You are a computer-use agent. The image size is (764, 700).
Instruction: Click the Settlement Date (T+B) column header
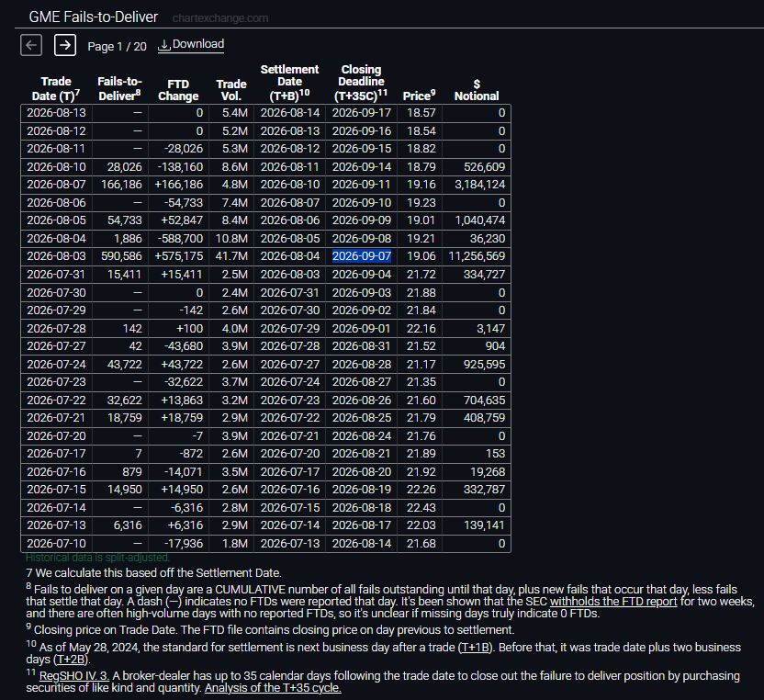click(289, 83)
